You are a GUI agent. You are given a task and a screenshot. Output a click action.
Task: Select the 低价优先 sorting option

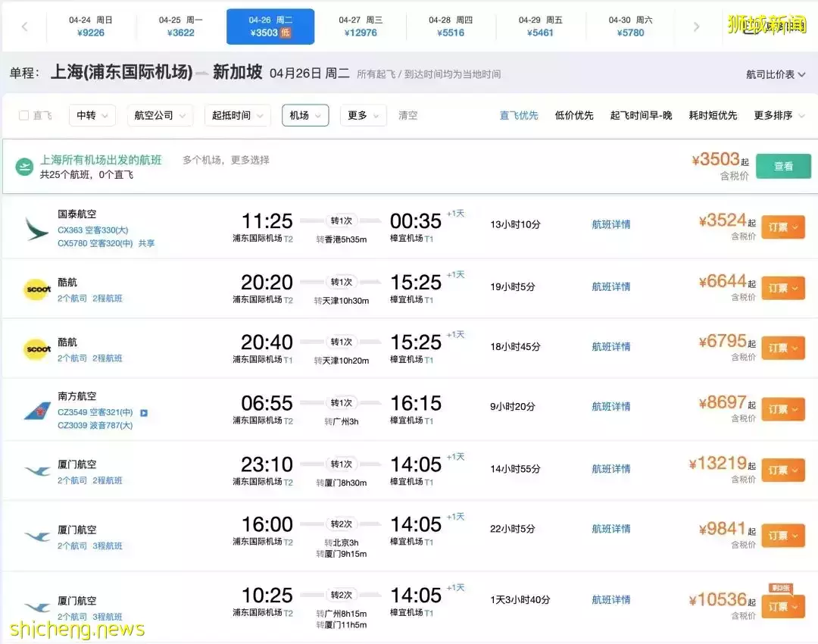point(573,116)
